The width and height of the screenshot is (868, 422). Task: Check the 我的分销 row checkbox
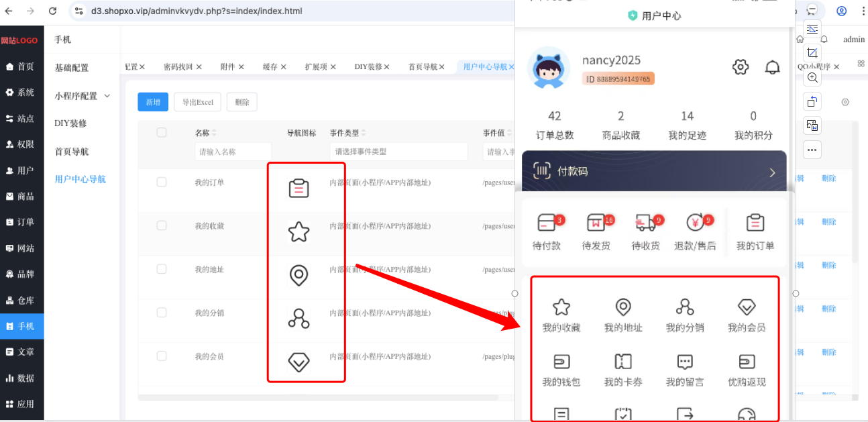tap(162, 313)
